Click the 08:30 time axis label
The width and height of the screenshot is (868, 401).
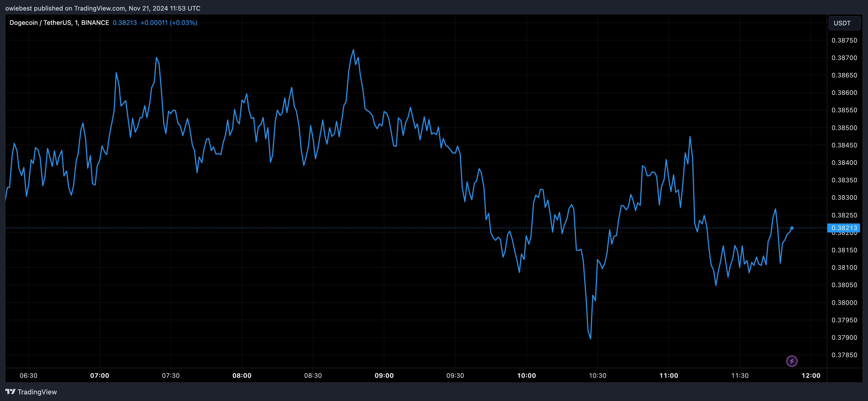coord(313,375)
